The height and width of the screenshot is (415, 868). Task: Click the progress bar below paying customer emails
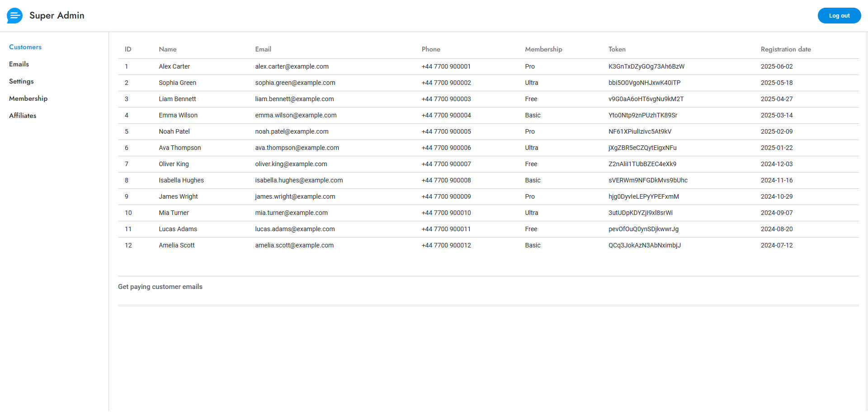(x=488, y=306)
